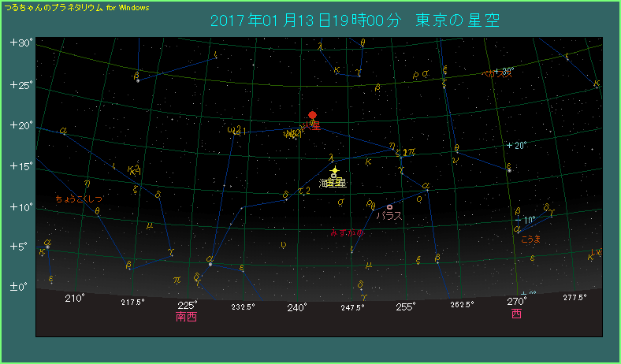
Task: Click the red Mars planet marker
Action: click(312, 116)
